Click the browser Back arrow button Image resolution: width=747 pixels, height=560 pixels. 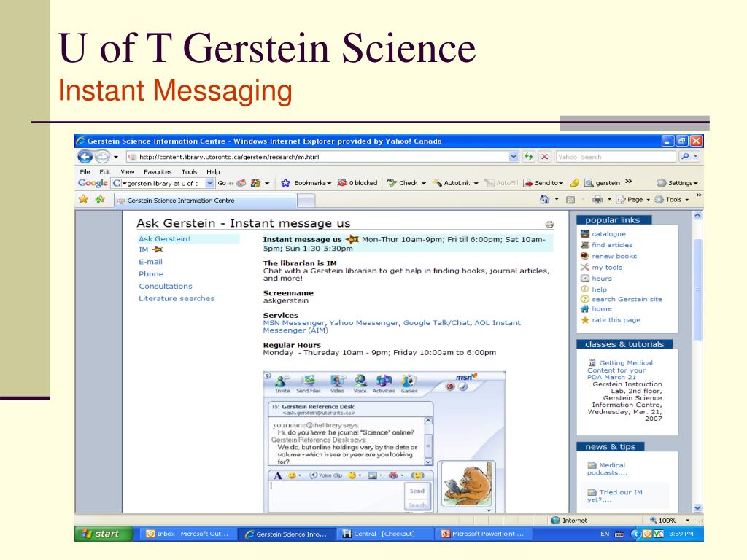pyautogui.click(x=85, y=156)
